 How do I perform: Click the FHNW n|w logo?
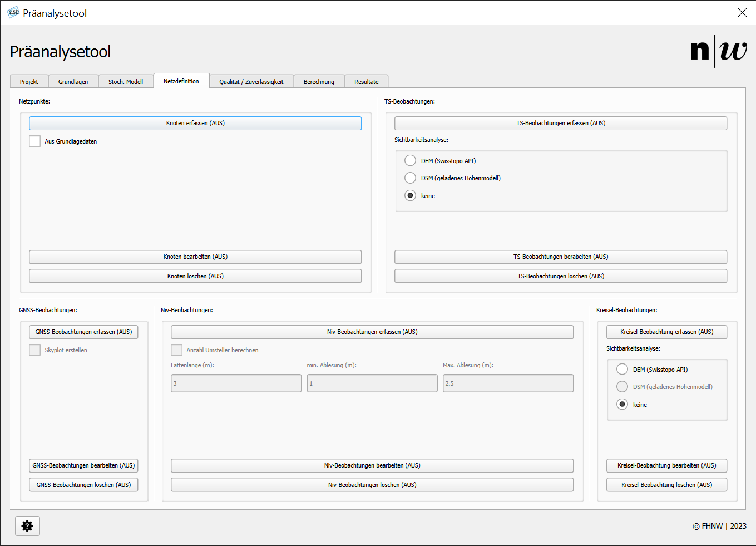718,51
